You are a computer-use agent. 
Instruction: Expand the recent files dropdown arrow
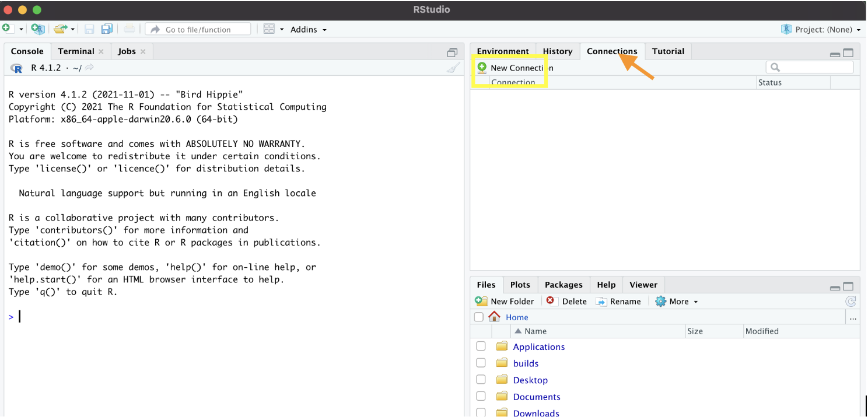pyautogui.click(x=73, y=29)
